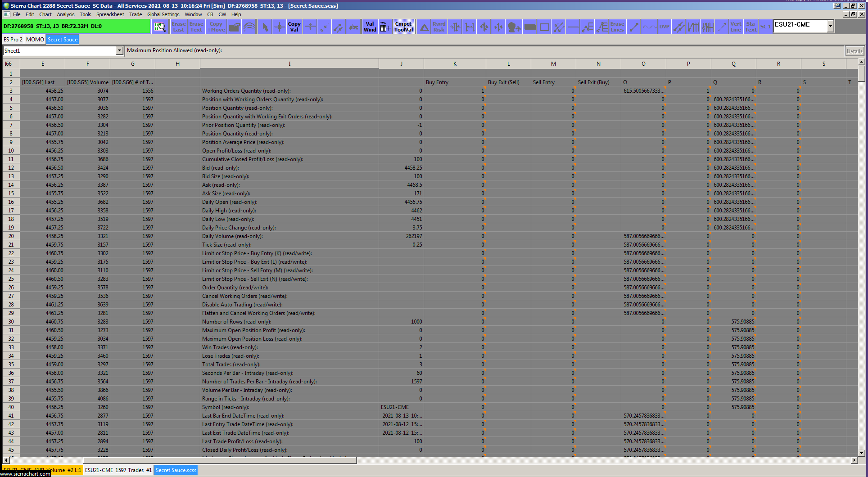Toggle the Val Wind window button
This screenshot has width=868, height=477.
pos(370,27)
